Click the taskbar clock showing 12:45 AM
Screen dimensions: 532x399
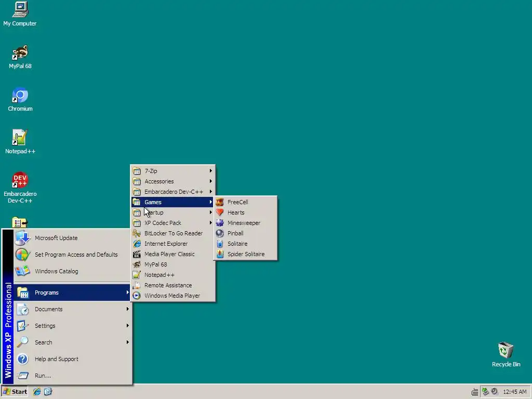click(x=515, y=392)
